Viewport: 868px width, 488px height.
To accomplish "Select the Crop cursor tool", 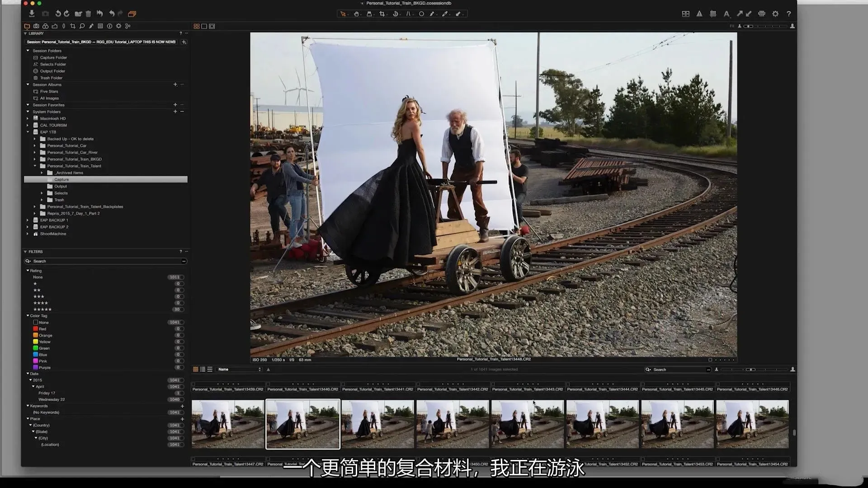I will point(382,14).
